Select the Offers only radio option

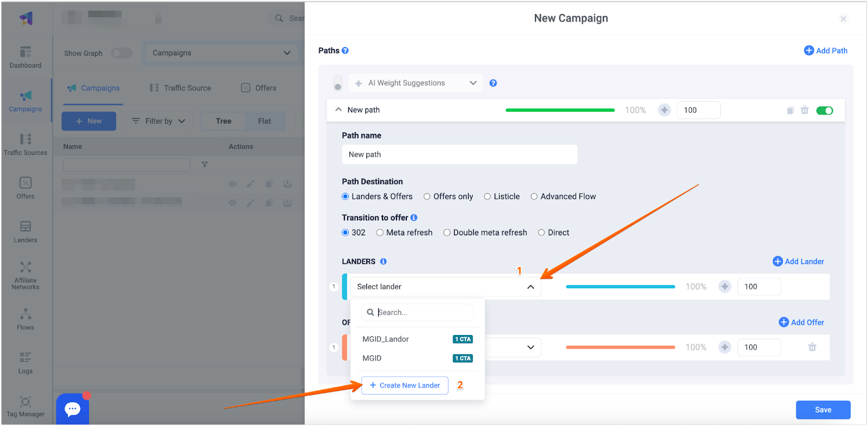(427, 197)
